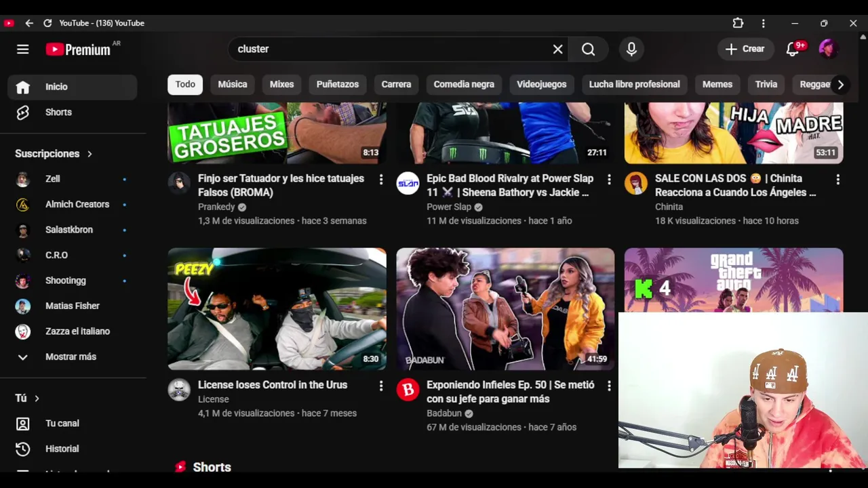
Task: Open Zazza el italiano channel
Action: point(73,331)
